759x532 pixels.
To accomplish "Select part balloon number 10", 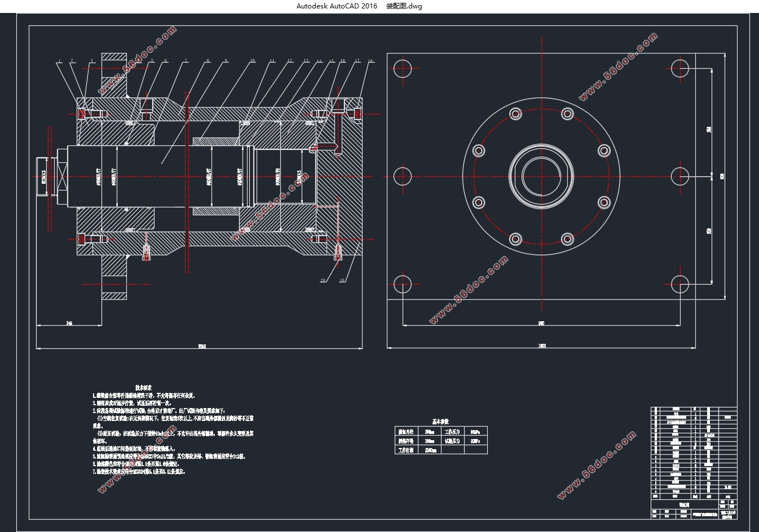I will tap(252, 61).
